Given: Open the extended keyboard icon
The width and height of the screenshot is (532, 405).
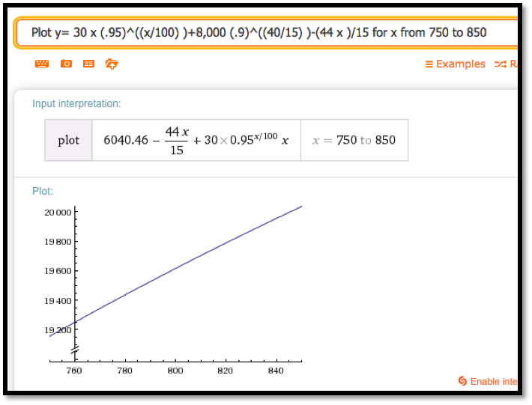Looking at the screenshot, I should [x=42, y=64].
